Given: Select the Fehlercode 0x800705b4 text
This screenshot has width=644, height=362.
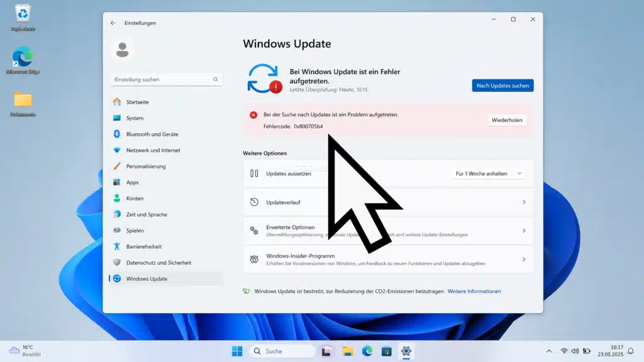Looking at the screenshot, I should coord(293,126).
